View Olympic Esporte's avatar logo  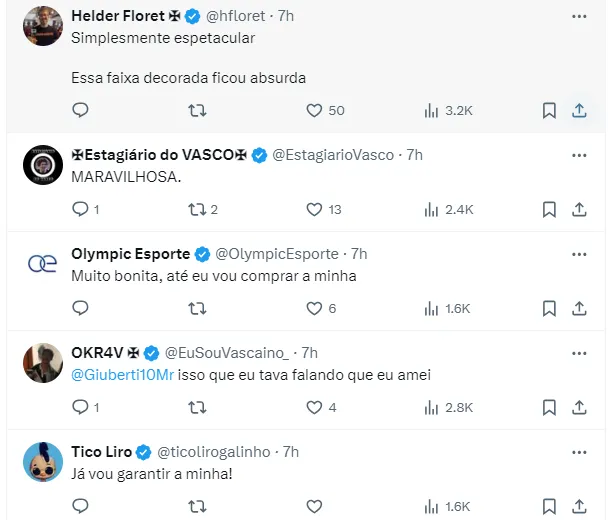[43, 263]
